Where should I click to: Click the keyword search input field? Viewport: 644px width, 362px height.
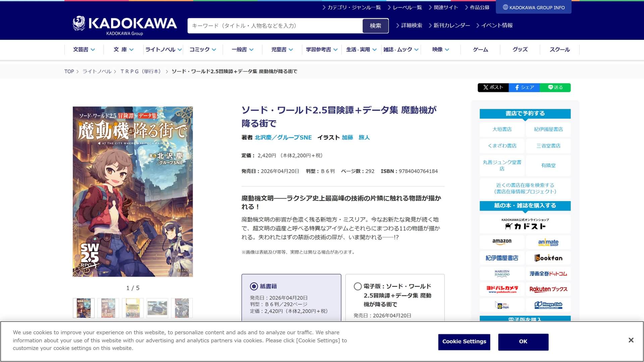[x=275, y=26]
